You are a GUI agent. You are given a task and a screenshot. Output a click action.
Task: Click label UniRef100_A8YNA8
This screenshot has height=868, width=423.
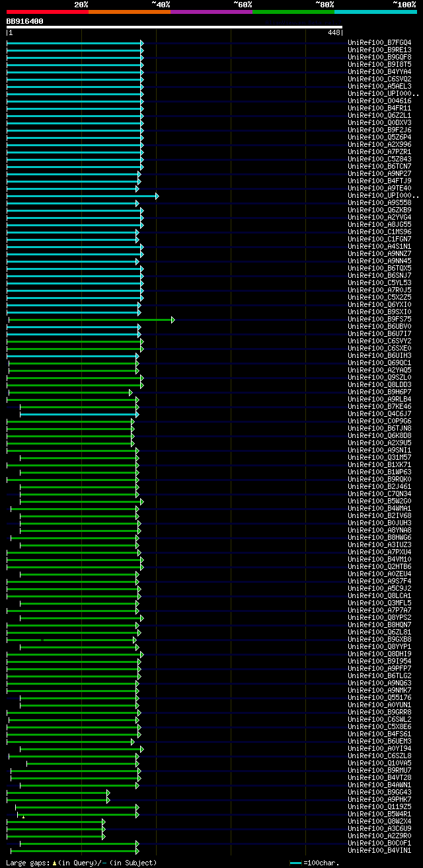379,531
